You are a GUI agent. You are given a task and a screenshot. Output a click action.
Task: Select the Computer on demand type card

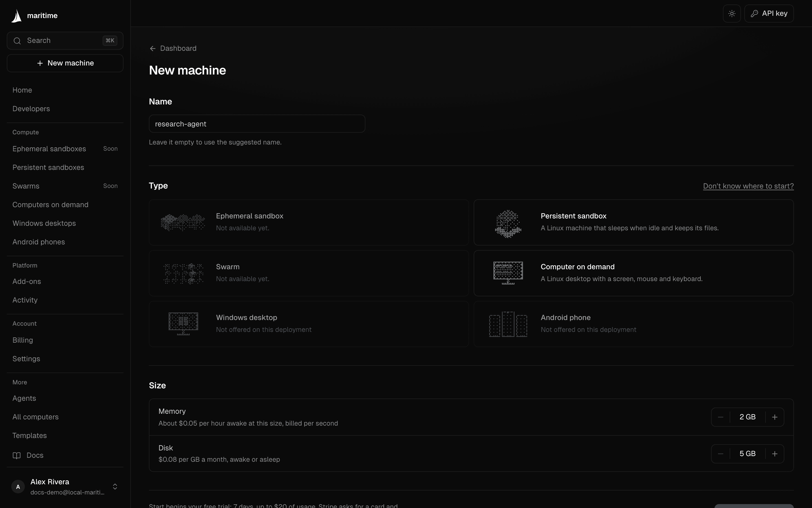click(634, 273)
